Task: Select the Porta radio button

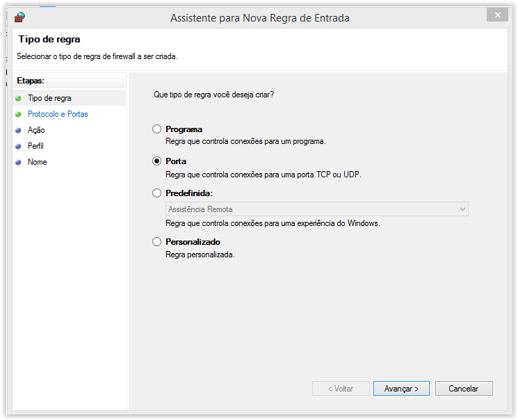Action: click(156, 161)
